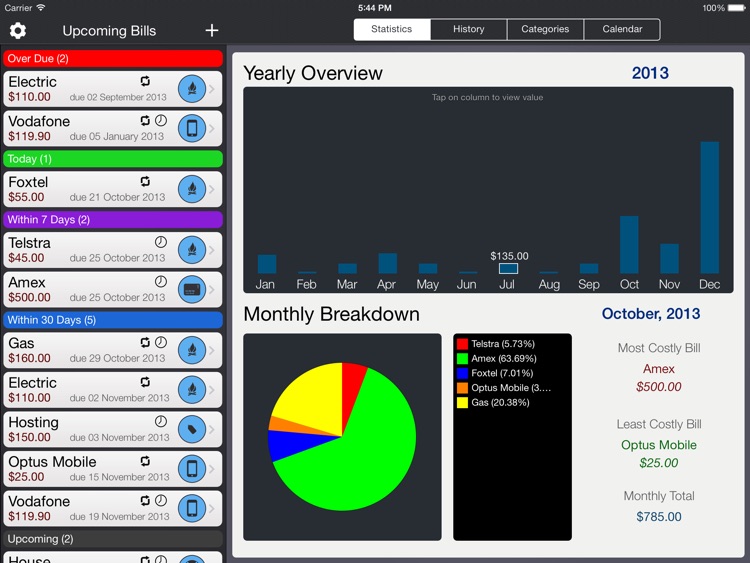Tap the green Amex legend swatch
750x563 pixels.
(462, 359)
